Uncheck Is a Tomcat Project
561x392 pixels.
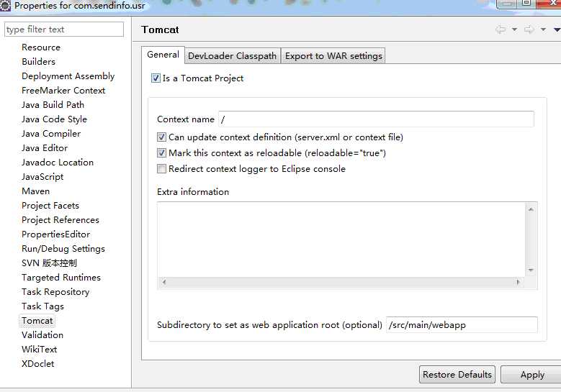click(x=156, y=78)
